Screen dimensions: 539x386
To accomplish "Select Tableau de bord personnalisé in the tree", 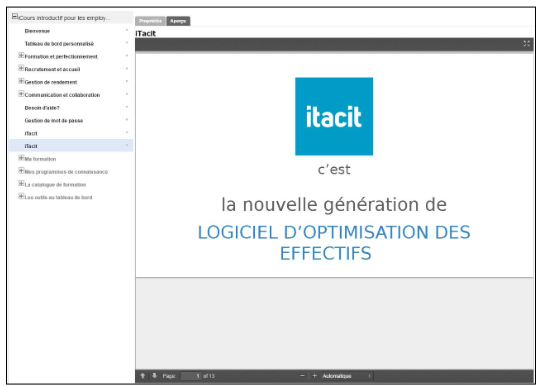I will point(59,44).
